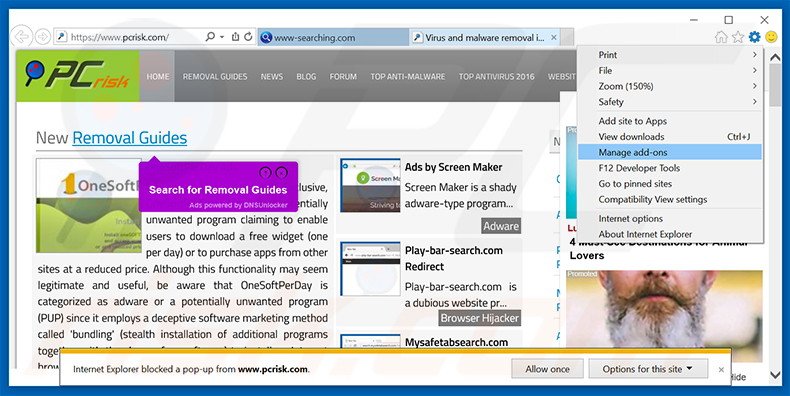
Task: Click Search for Removal Guides ad text
Action: point(218,190)
